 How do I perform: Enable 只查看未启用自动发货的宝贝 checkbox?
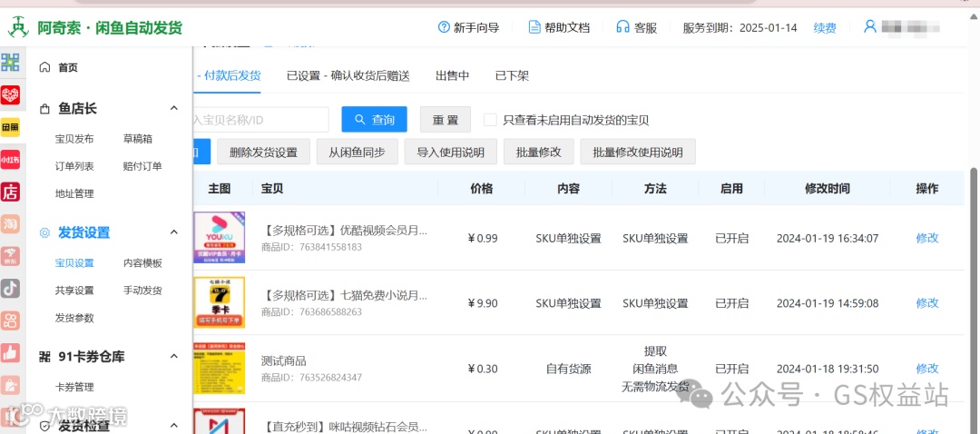(x=491, y=120)
